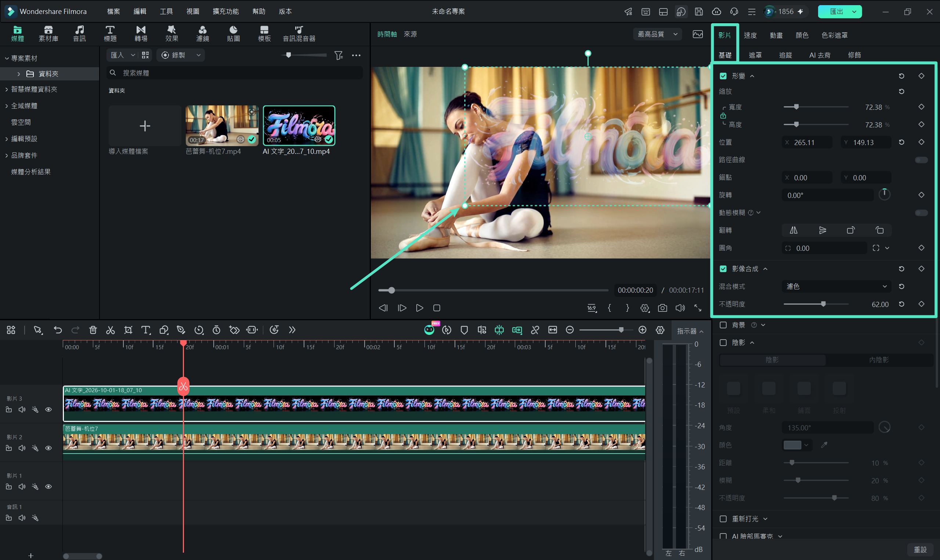Uncheck the 形變 transform checkbox
Viewport: 940px width, 560px height.
click(723, 76)
